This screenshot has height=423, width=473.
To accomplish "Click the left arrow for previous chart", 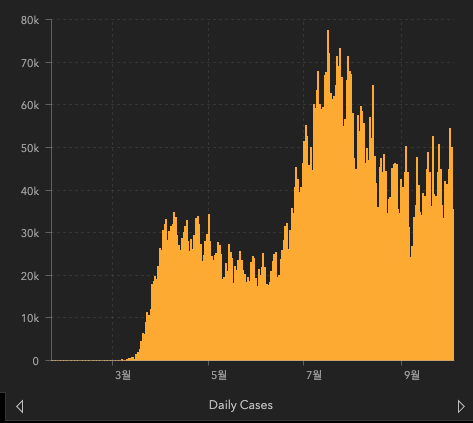I will 20,406.
